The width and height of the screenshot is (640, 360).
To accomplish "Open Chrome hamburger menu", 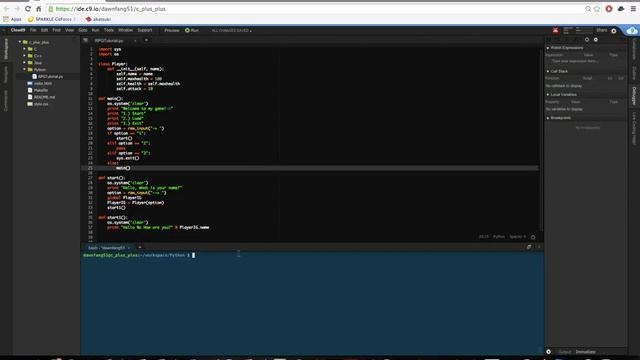I will point(633,9).
